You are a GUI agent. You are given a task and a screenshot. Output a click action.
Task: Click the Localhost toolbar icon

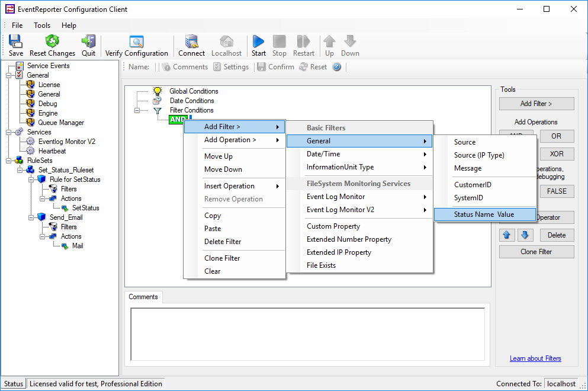click(226, 41)
